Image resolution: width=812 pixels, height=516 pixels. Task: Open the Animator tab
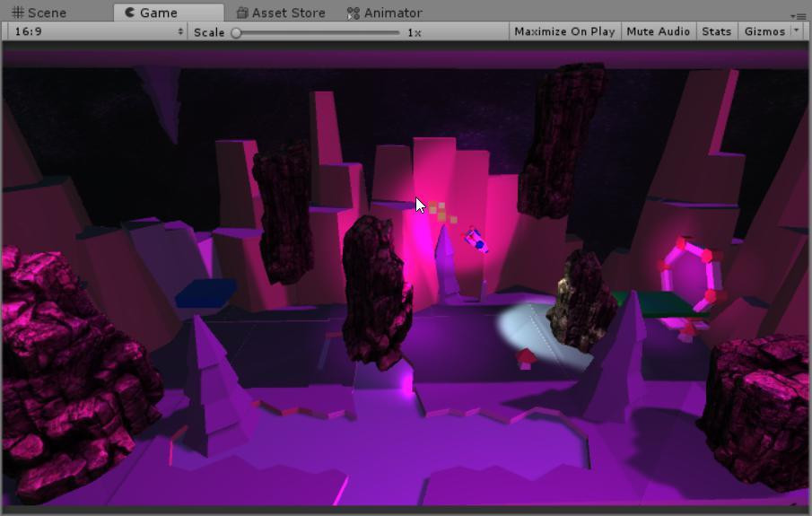pyautogui.click(x=385, y=13)
